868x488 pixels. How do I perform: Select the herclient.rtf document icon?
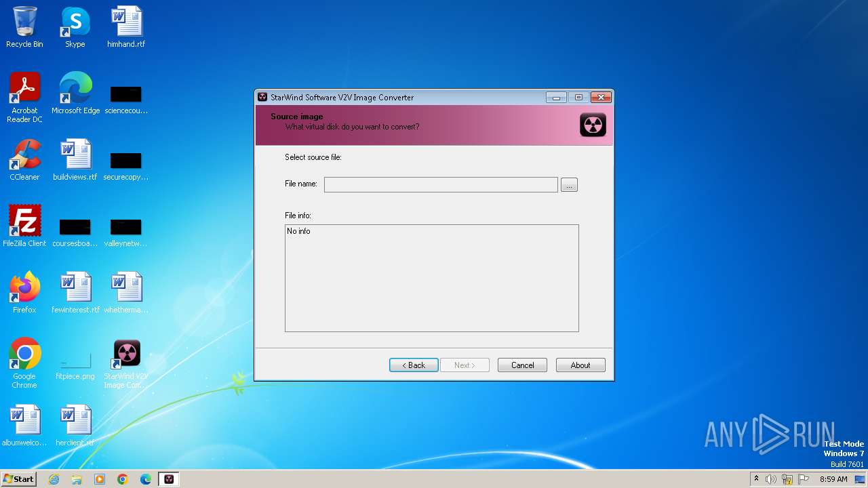(x=75, y=426)
